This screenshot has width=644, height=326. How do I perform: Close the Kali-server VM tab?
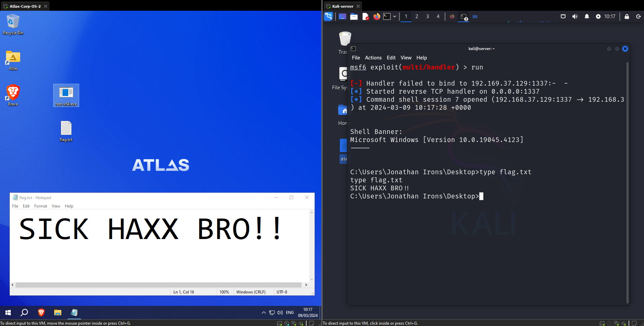click(358, 6)
